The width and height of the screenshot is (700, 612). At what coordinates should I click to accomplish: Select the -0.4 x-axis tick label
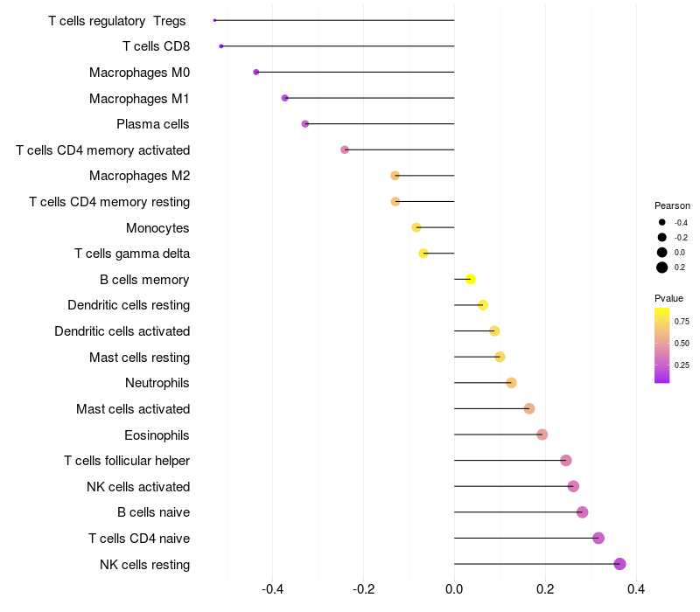click(x=272, y=591)
